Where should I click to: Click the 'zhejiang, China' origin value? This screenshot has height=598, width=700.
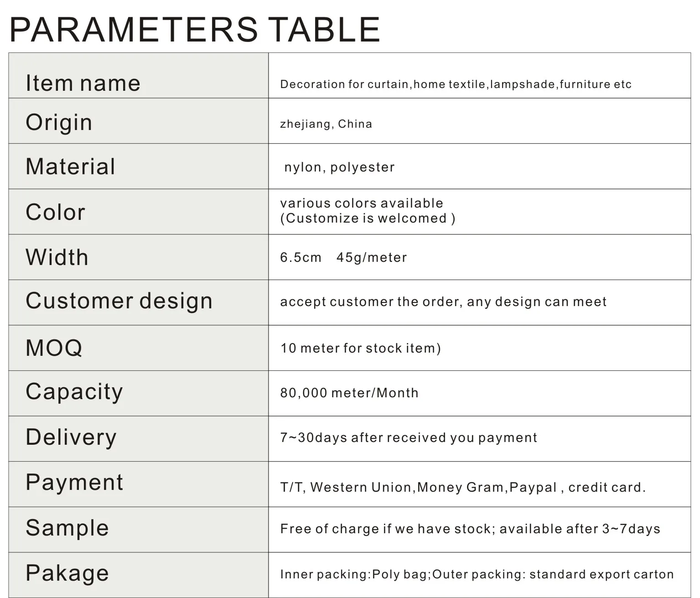(326, 124)
